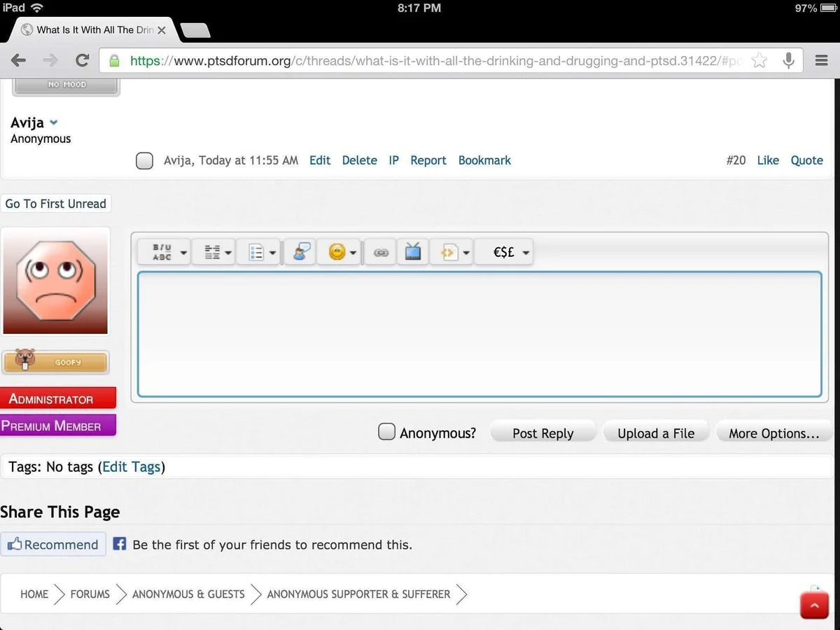Click Go To First Unread
Screen dimensions: 840x630
point(56,204)
